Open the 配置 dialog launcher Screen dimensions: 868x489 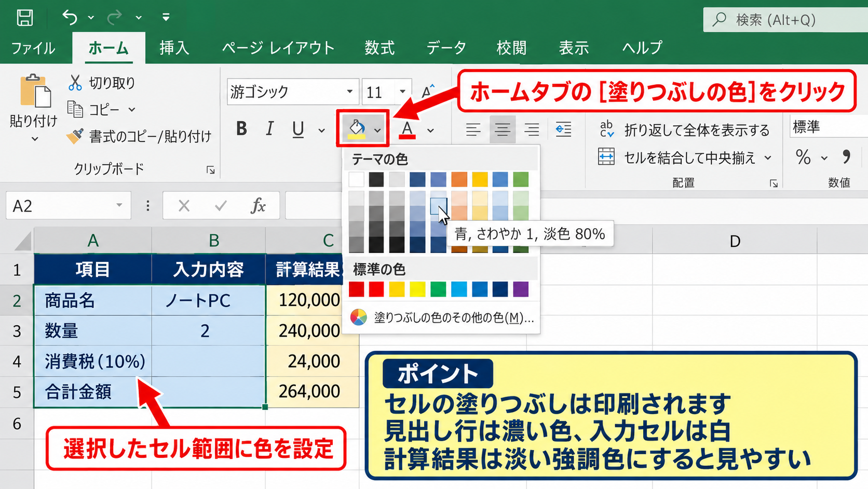(774, 183)
